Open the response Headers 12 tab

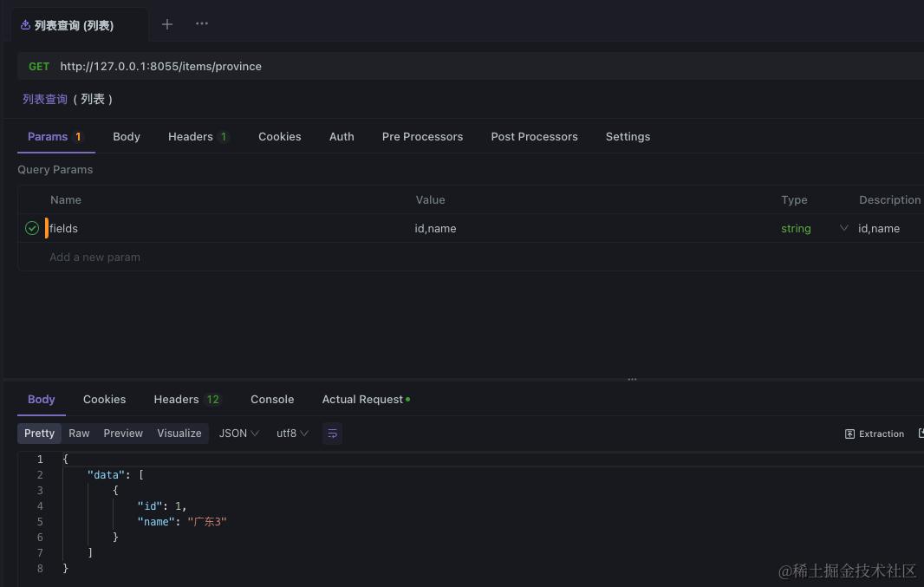187,399
